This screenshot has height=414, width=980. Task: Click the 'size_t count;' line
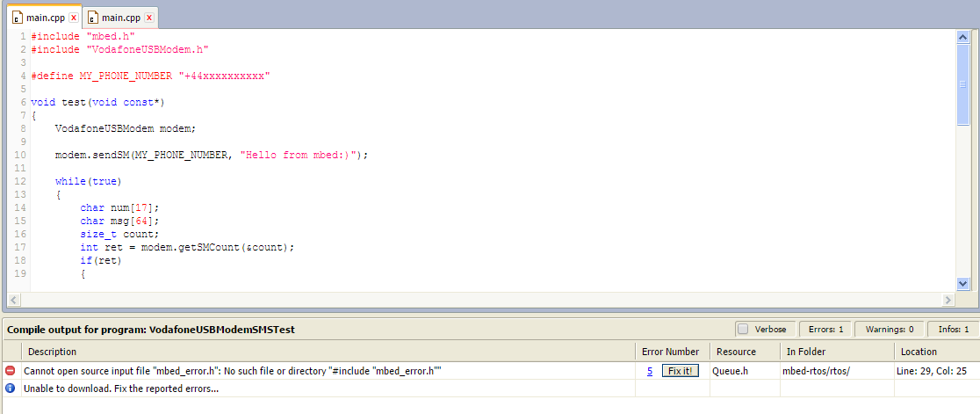120,234
